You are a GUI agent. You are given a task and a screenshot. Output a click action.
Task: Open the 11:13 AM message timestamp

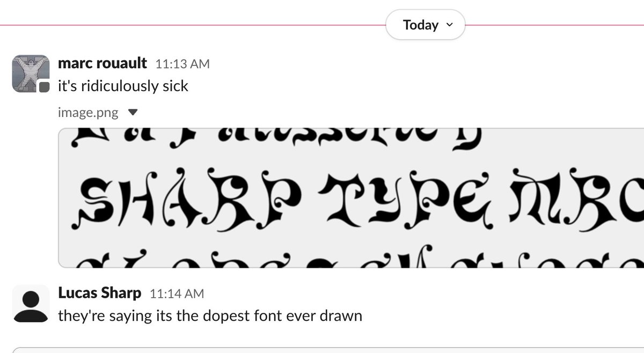click(x=182, y=64)
